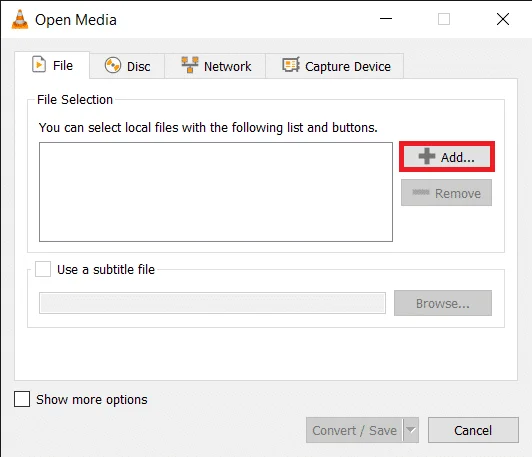Click the empty file selection list box
Viewport: 532px width, 457px height.
coord(216,192)
